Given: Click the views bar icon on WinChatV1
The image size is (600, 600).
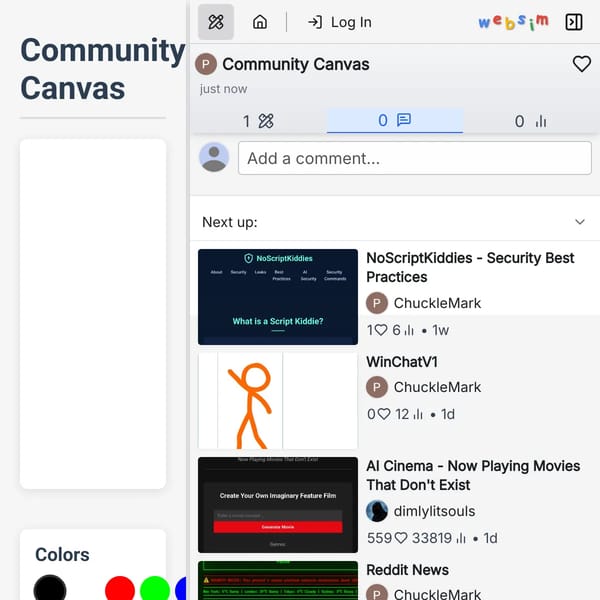Looking at the screenshot, I should click(x=418, y=414).
